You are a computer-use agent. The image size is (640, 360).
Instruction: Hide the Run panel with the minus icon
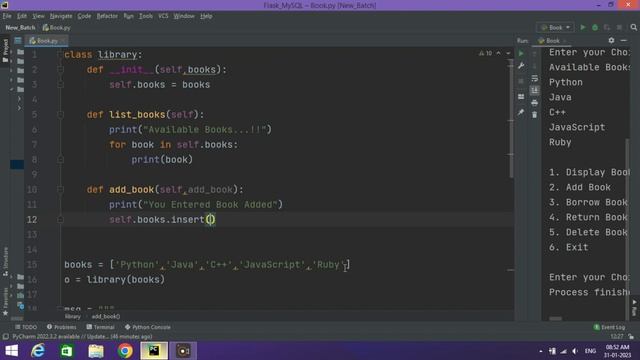623,40
